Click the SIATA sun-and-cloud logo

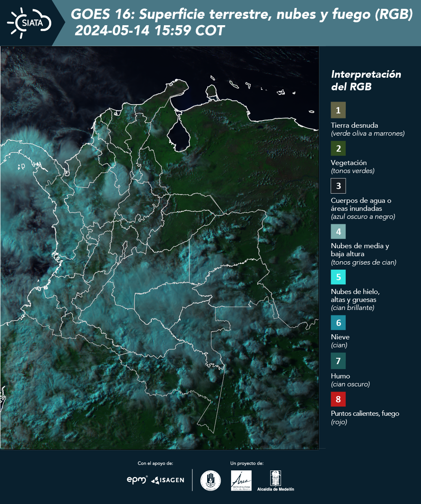point(29,23)
